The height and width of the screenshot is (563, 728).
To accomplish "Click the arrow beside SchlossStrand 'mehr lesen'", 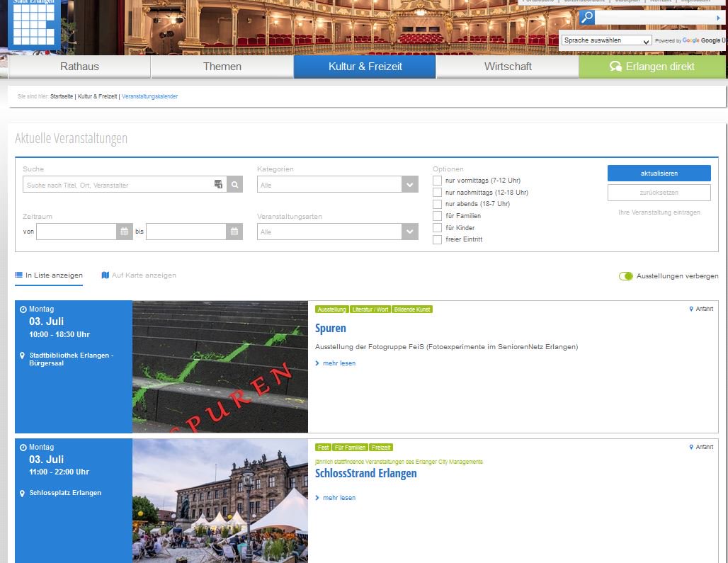I will [317, 498].
